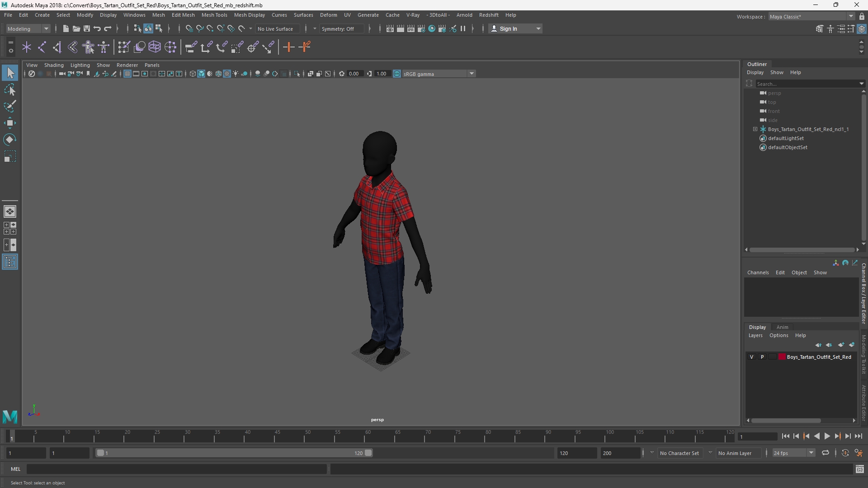Activate the Paint Selection tool
The width and height of the screenshot is (868, 488).
point(10,106)
